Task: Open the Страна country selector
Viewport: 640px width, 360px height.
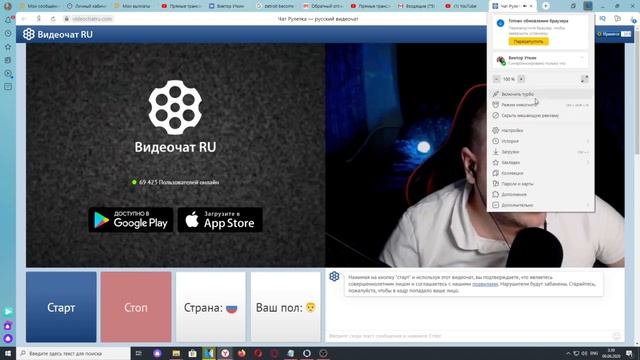Action: (211, 307)
